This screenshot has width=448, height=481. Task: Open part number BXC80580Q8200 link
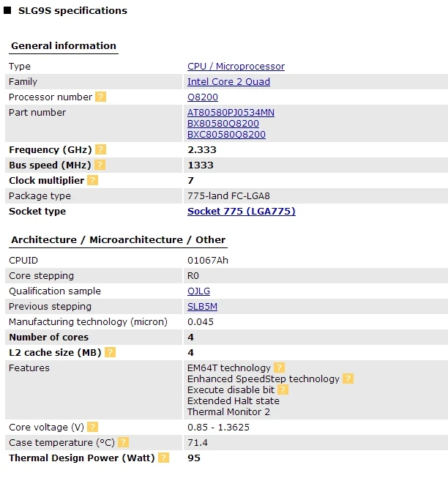(226, 135)
